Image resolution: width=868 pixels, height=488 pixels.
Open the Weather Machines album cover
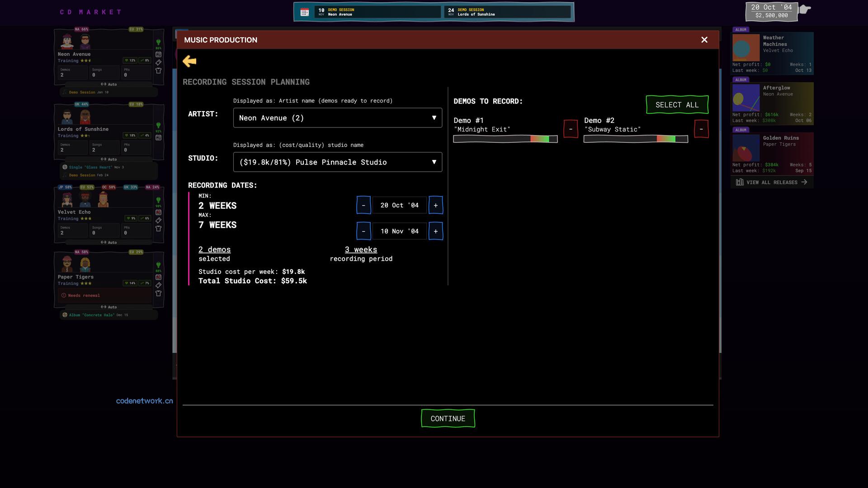point(746,48)
